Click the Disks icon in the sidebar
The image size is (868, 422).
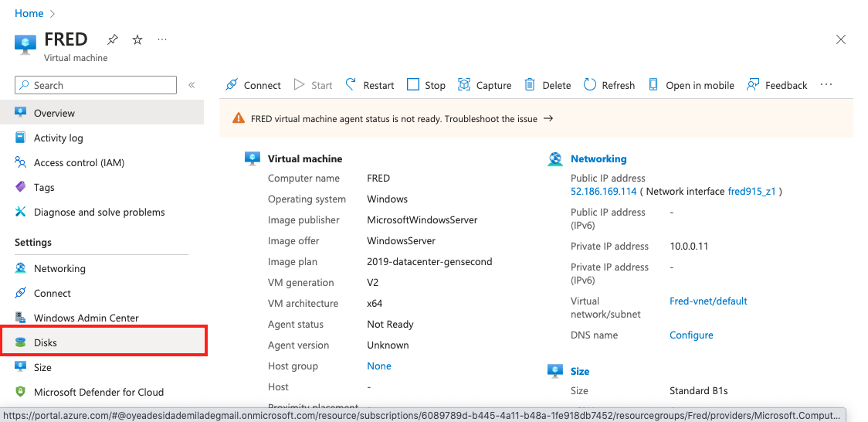[21, 342]
